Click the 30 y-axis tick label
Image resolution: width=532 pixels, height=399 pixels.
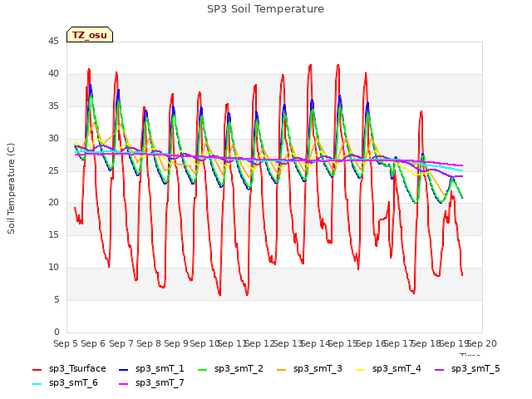[53, 139]
